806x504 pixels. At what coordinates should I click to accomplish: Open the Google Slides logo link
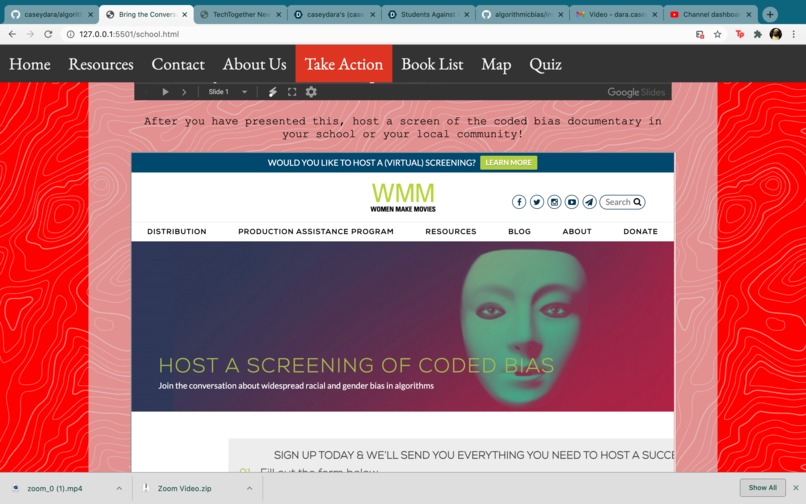pos(636,92)
